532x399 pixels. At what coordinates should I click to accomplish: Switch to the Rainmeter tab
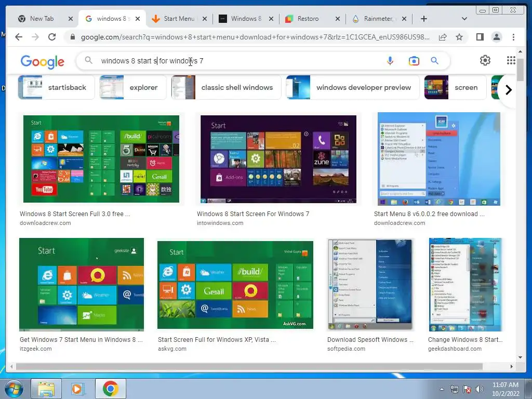[378, 19]
